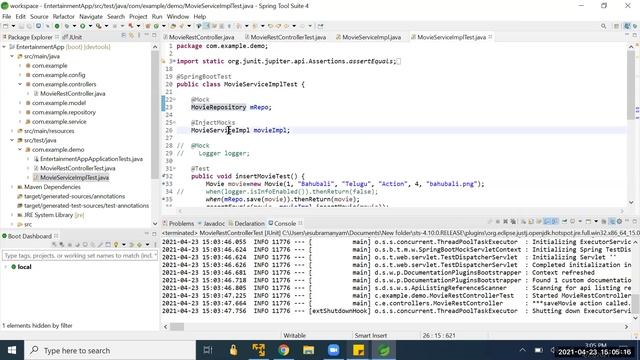The image size is (640, 360).
Task: Switch to MovieServiceImpl.java editor tab
Action: pyautogui.click(x=371, y=37)
